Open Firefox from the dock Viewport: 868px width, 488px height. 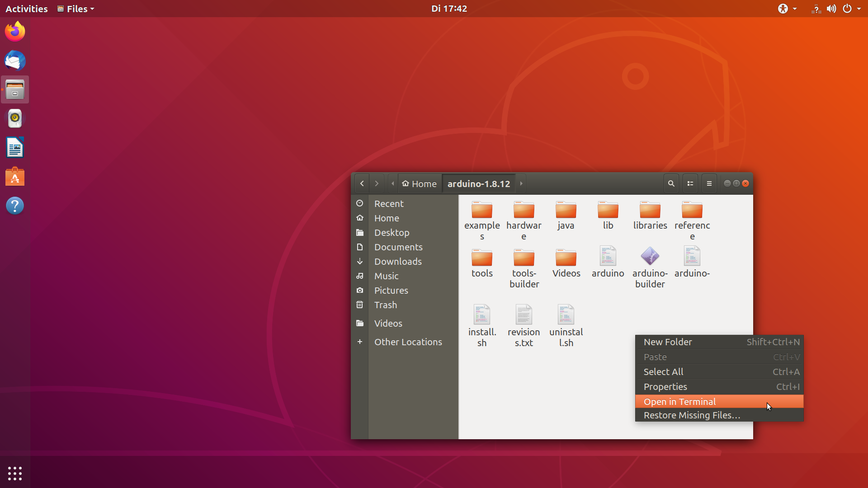tap(15, 32)
